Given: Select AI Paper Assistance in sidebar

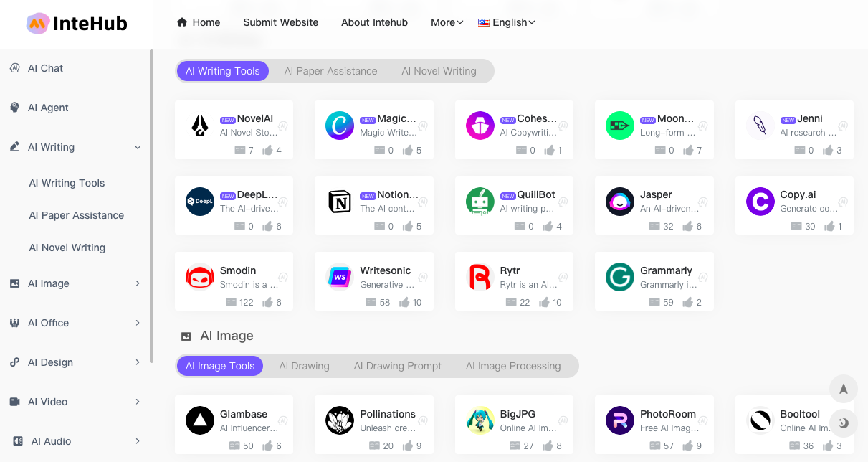Looking at the screenshot, I should coord(76,215).
